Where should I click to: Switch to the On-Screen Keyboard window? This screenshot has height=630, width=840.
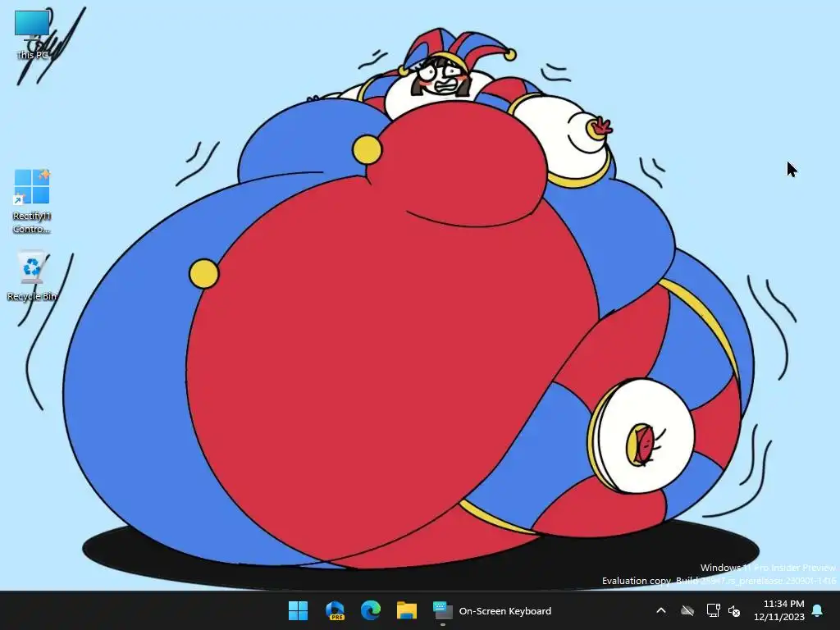[492, 610]
